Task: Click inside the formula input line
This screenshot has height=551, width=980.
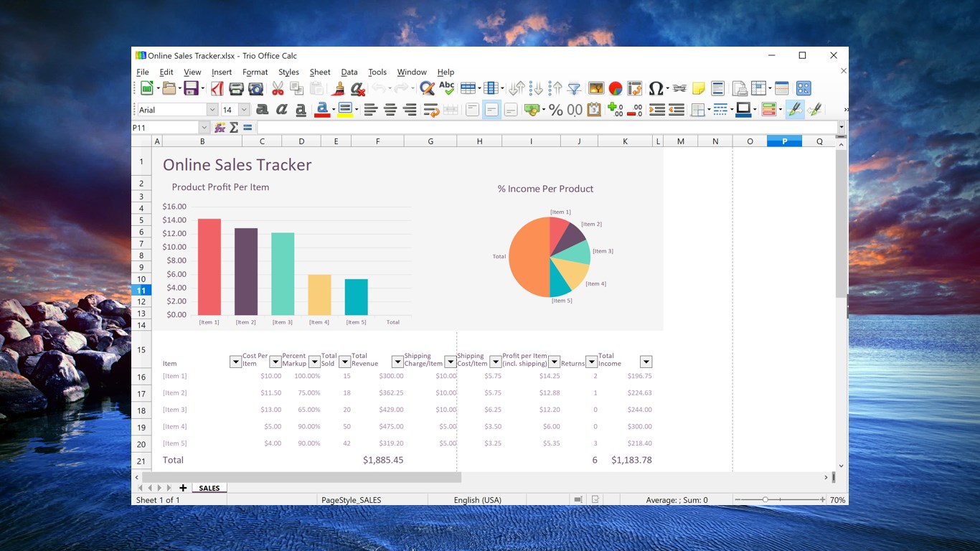Action: 502,127
